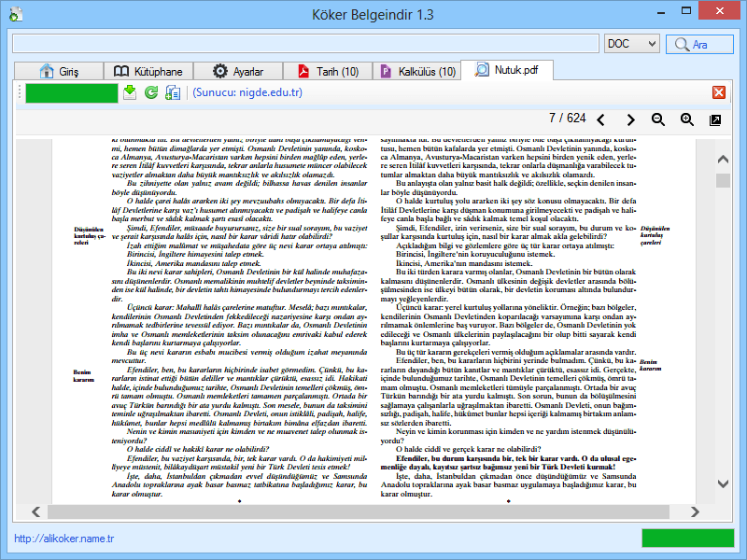Image resolution: width=747 pixels, height=560 pixels.
Task: Click the server document icon
Action: coord(173,92)
